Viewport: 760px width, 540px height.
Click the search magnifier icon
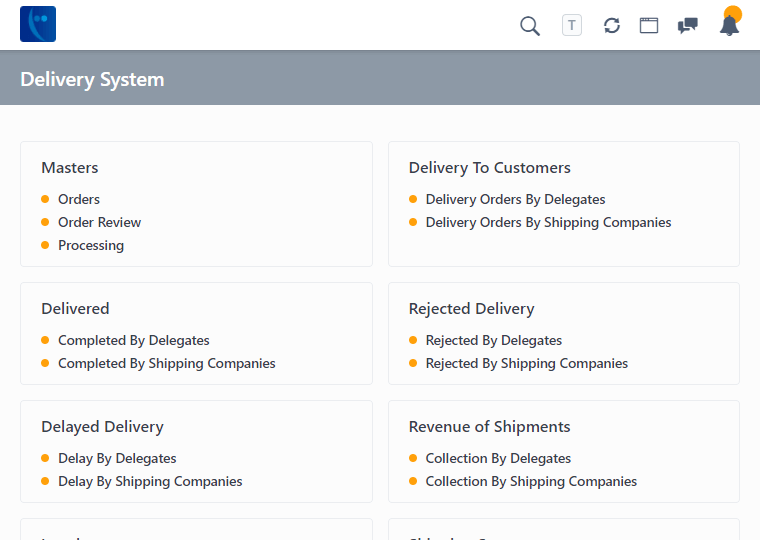pyautogui.click(x=530, y=26)
